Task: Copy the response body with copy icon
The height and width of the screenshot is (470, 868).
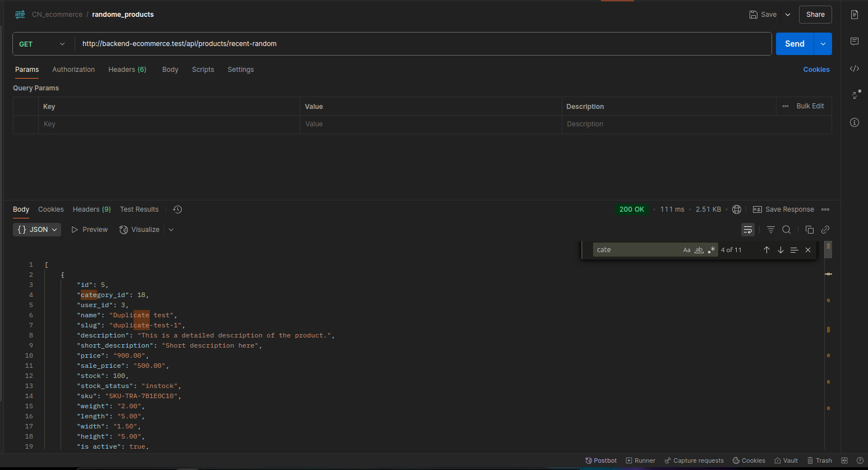Action: point(810,230)
